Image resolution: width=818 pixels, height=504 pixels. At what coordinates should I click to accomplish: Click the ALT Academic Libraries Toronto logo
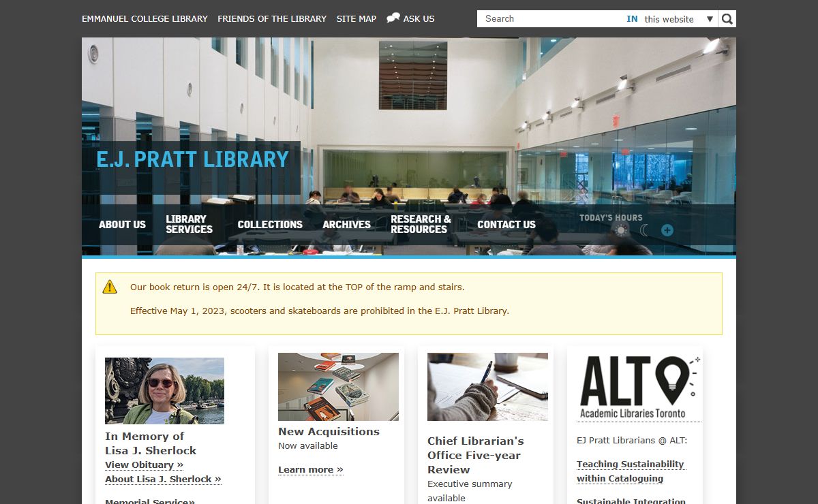[x=637, y=387]
